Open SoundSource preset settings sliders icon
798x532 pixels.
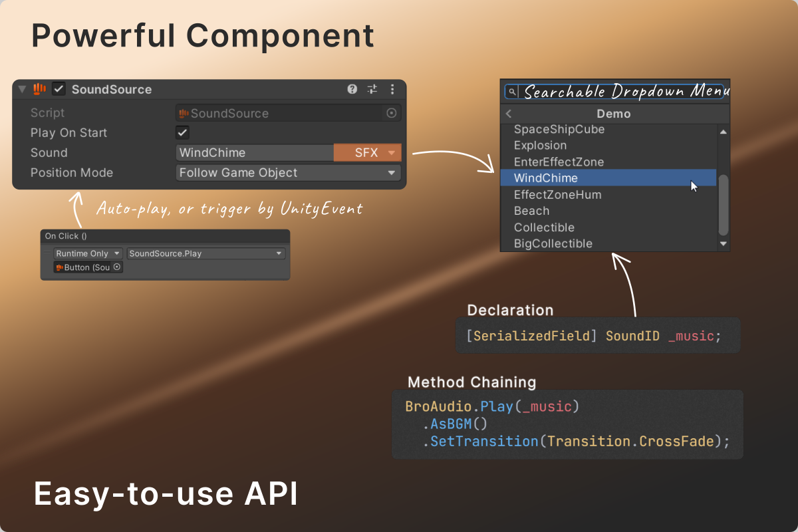tap(372, 89)
